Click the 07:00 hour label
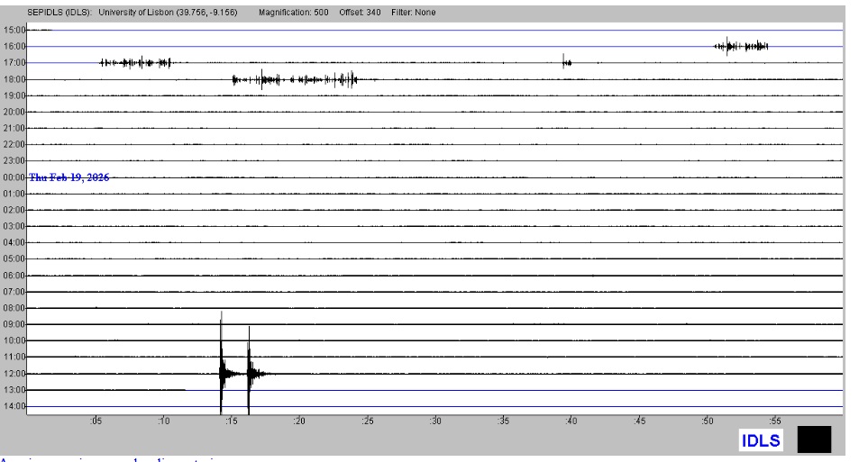The image size is (868, 462). (14, 292)
